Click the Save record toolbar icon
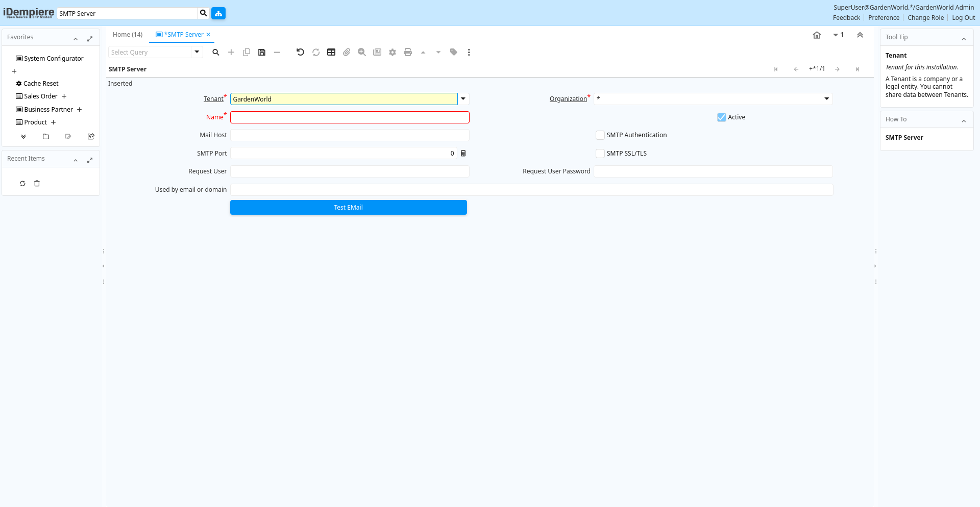Viewport: 980px width, 507px height. 262,52
